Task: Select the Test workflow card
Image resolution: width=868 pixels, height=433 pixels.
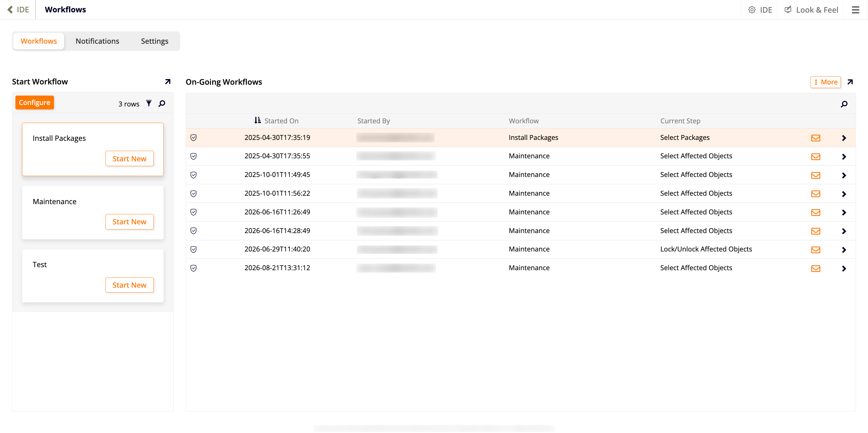Action: coord(93,276)
